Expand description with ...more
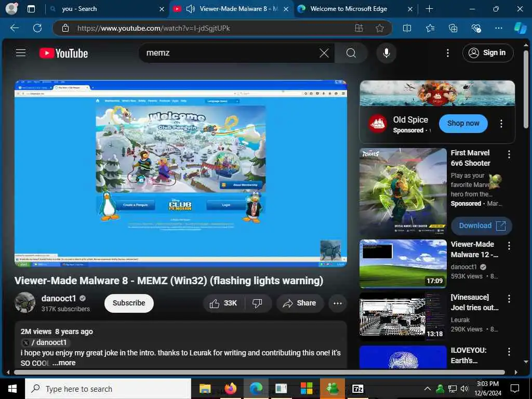 (x=64, y=363)
